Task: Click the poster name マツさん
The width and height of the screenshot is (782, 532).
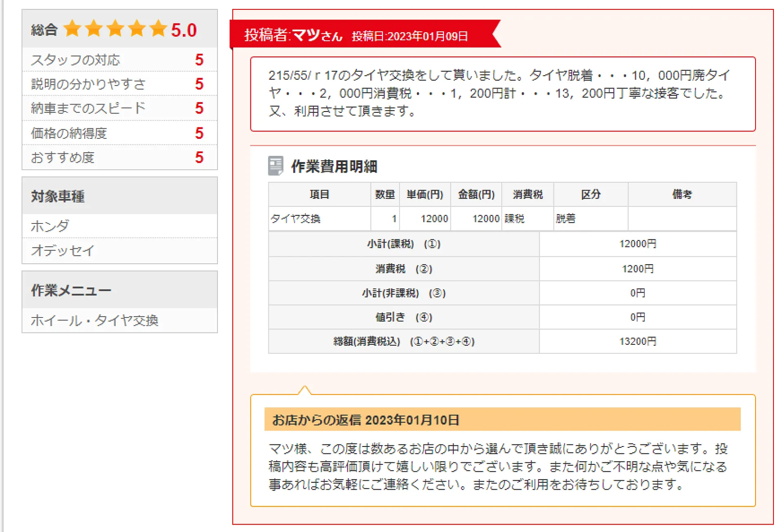Action: point(317,35)
